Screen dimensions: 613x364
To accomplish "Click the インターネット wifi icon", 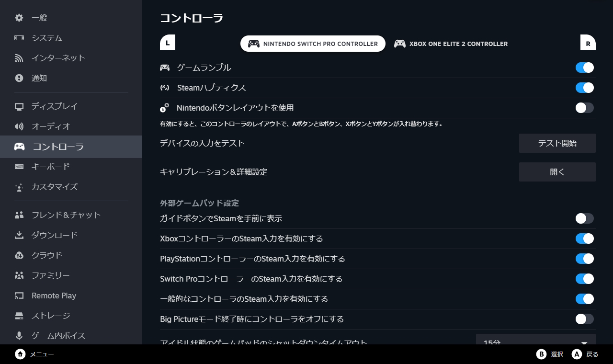I will 19,58.
